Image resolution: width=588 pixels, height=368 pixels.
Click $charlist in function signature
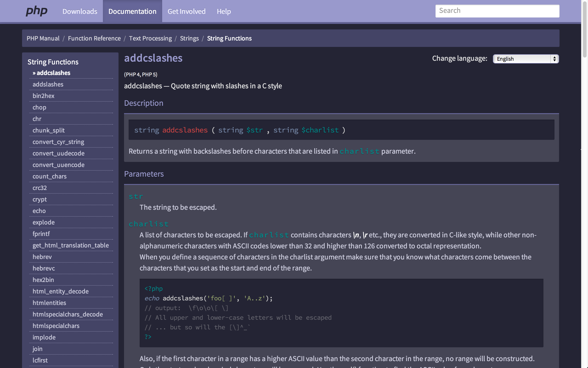click(x=320, y=130)
